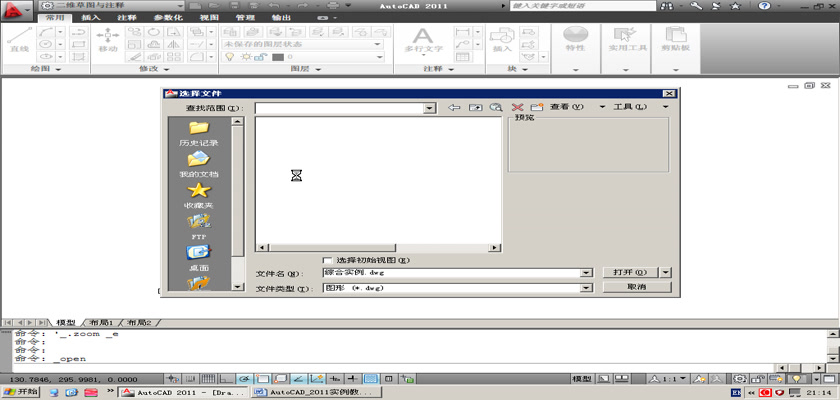Viewport: 840px width, 400px height.
Task: Expand the 文件名 file name dropdown arrow
Action: (587, 273)
